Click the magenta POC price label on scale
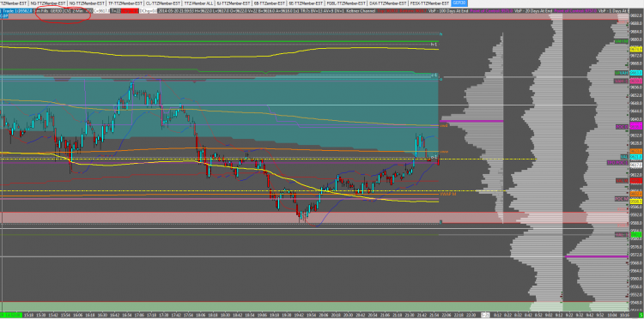The image size is (644, 319). (x=636, y=126)
